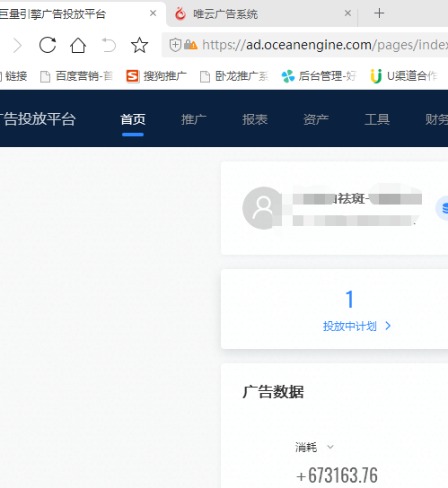Expand the 消耗 metric dropdown
The image size is (448, 488).
(x=314, y=448)
